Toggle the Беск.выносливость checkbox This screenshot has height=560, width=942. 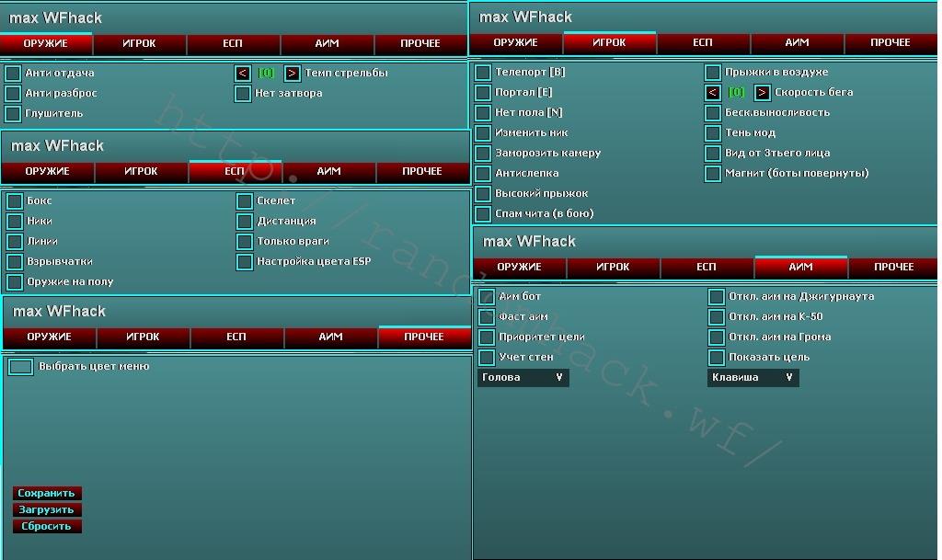pos(713,113)
